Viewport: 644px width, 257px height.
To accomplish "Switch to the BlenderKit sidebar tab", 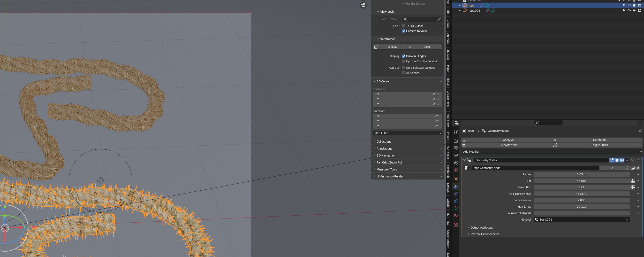I will 448,171.
